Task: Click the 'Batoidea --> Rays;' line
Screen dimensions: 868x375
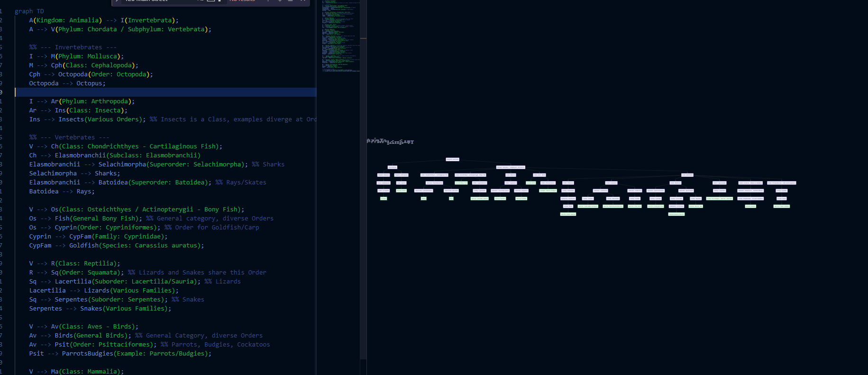Action: tap(62, 192)
